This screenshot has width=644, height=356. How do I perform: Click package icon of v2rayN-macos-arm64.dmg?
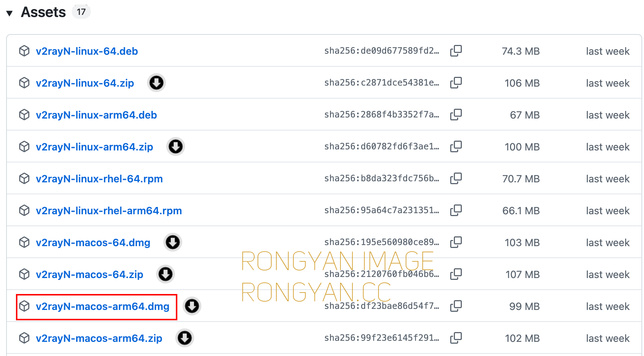point(24,306)
